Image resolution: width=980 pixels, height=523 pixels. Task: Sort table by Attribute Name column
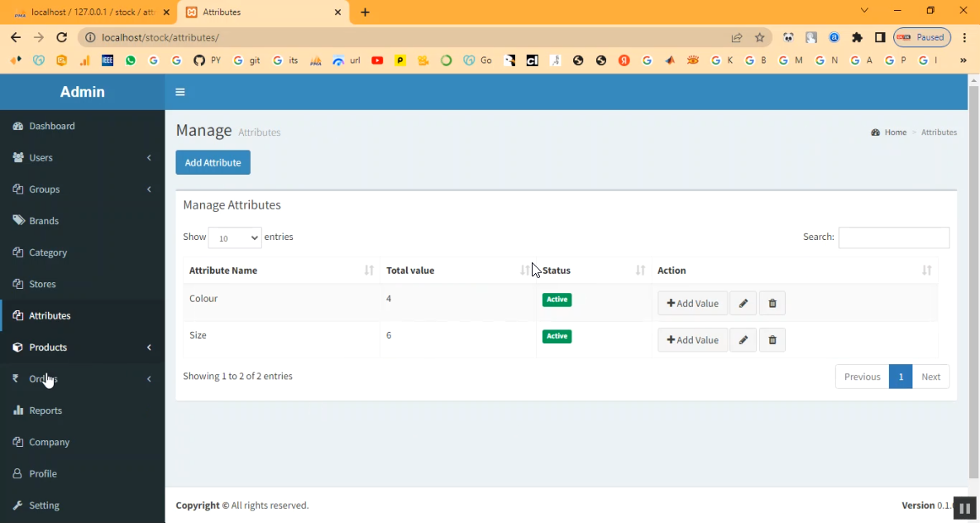(x=281, y=271)
